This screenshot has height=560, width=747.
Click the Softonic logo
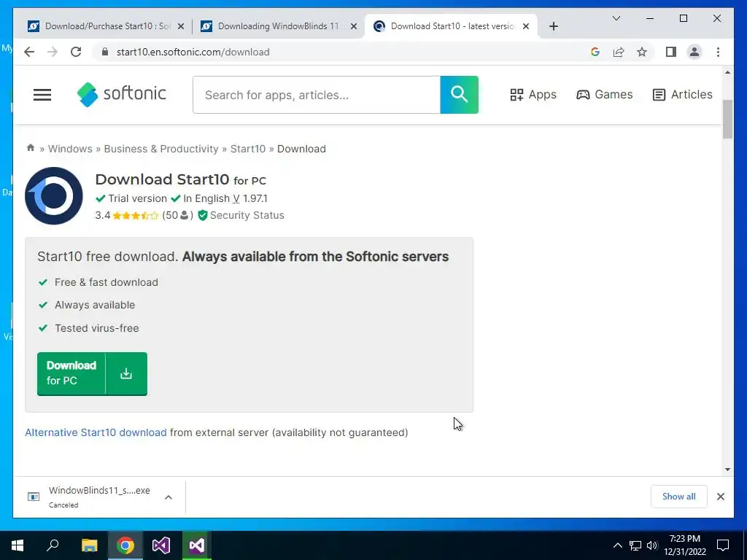[x=122, y=94]
